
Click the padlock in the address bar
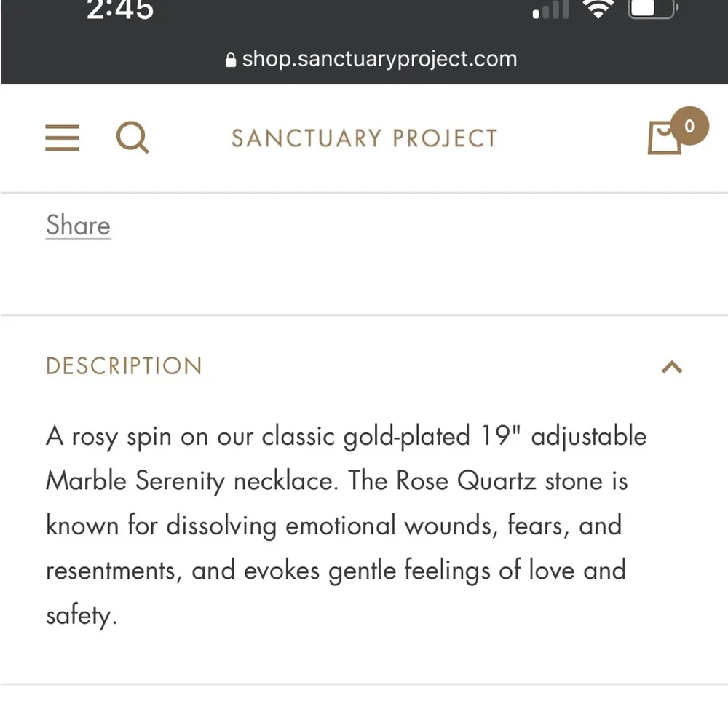tap(232, 59)
